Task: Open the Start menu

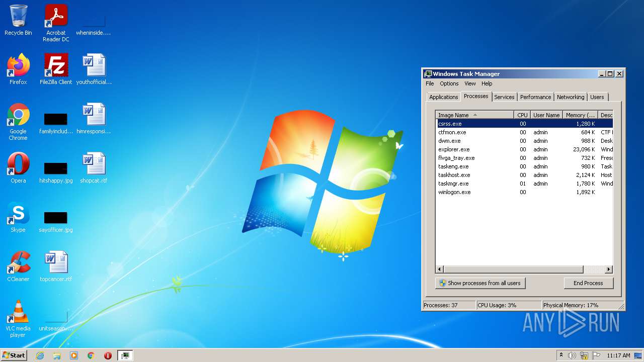Action: pos(14,355)
